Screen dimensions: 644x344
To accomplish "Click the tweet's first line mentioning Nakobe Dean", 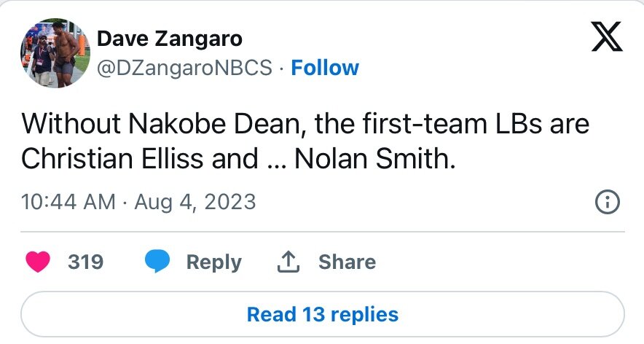I will tap(305, 125).
